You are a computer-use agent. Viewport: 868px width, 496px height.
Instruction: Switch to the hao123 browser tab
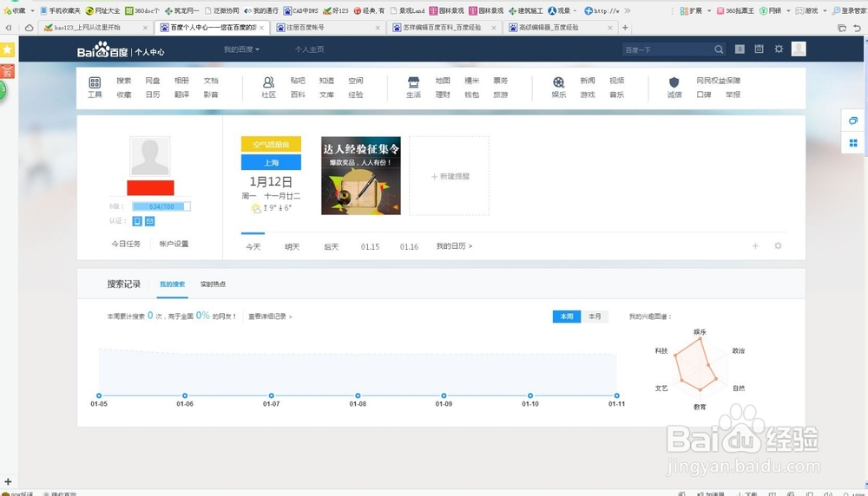[95, 27]
